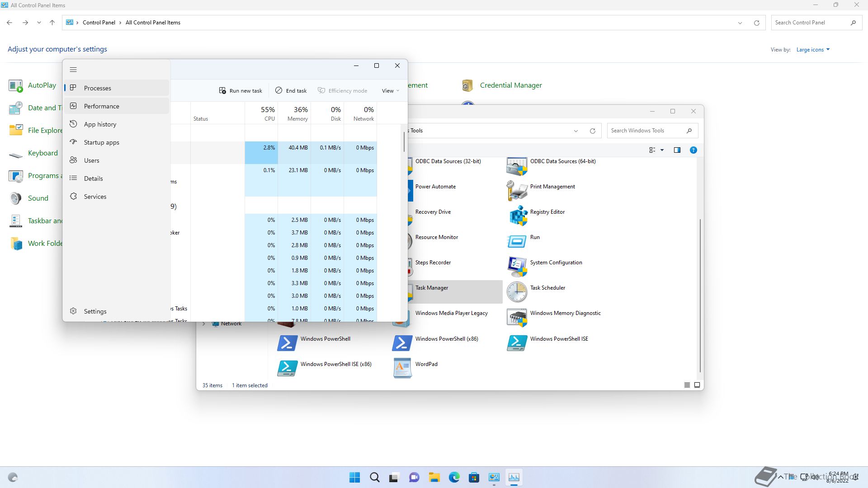This screenshot has width=868, height=488.
Task: Open the View by Large icons dropdown
Action: (x=813, y=50)
